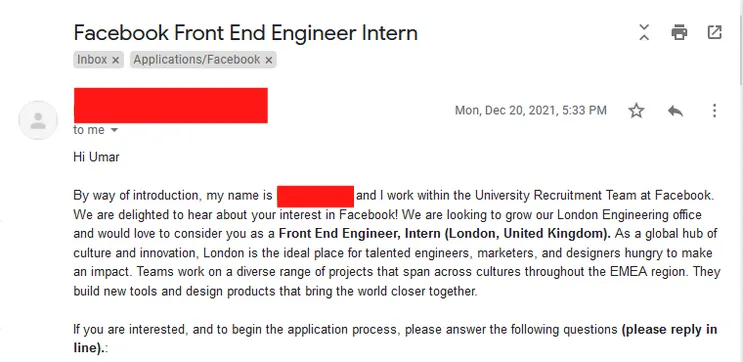Open the three-dot More options menu
743x362 pixels.
click(x=714, y=111)
